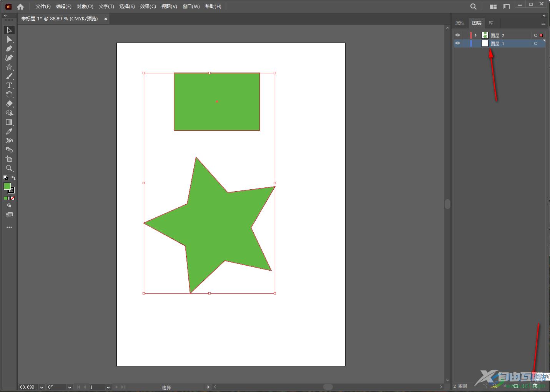Viewport: 550px width, 392px height.
Task: Open the 效果(C) menu
Action: point(148,7)
